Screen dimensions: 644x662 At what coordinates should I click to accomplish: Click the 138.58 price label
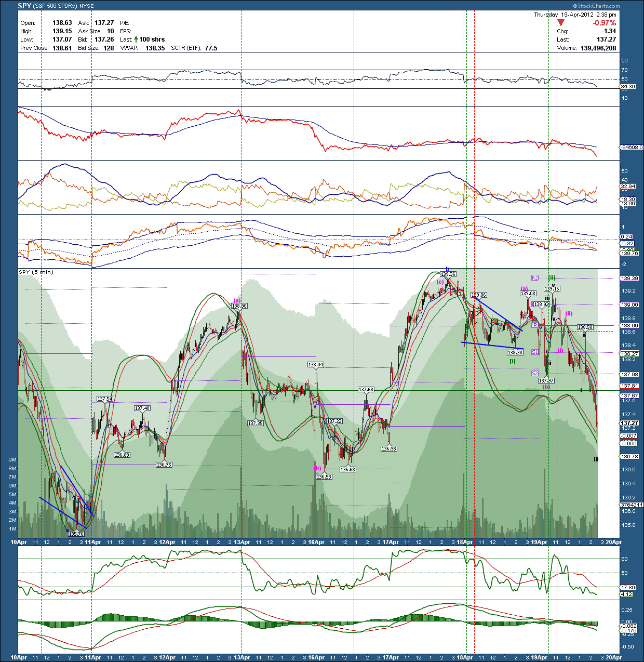click(x=585, y=327)
